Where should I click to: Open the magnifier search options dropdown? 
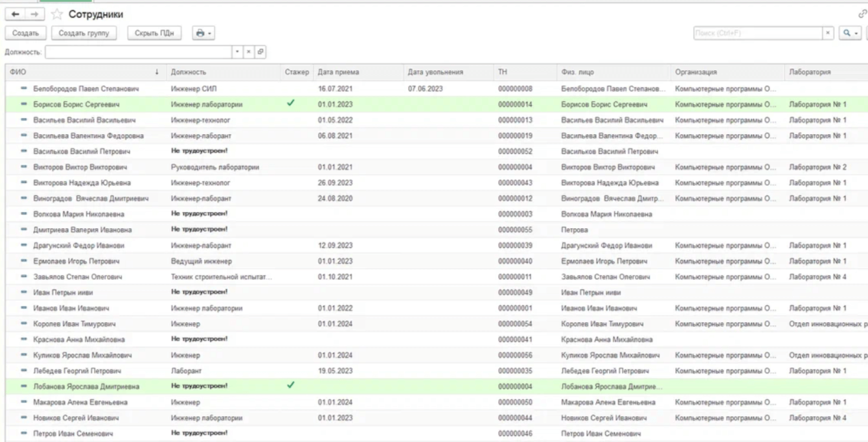849,33
